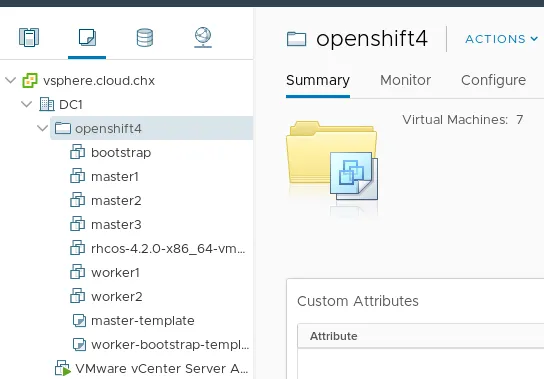Select worker-bootstrap-templ template entry
Screen dimensions: 544x379
(170, 345)
